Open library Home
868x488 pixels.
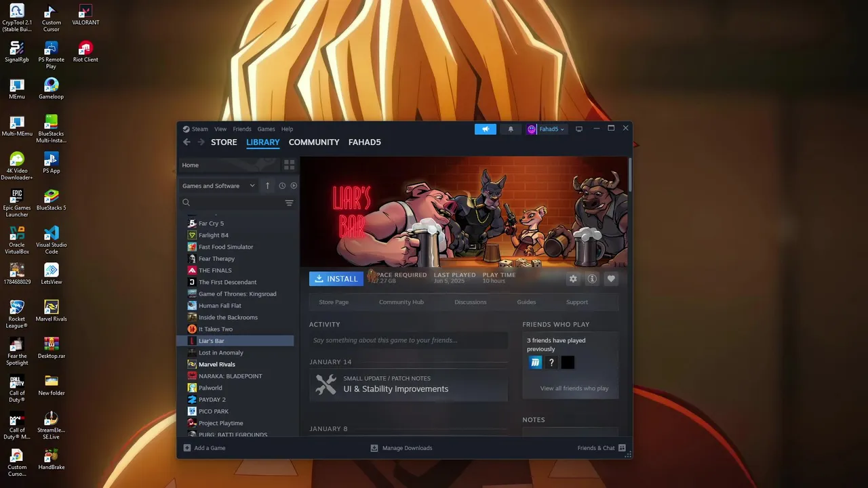tap(228, 165)
